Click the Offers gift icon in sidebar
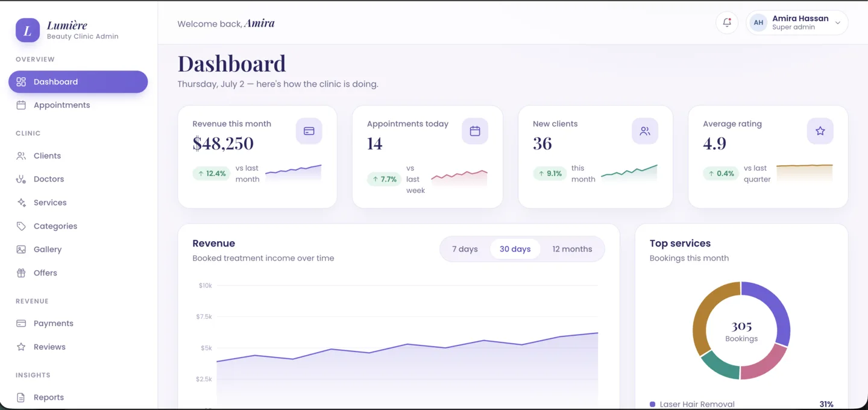This screenshot has height=410, width=868. (21, 273)
